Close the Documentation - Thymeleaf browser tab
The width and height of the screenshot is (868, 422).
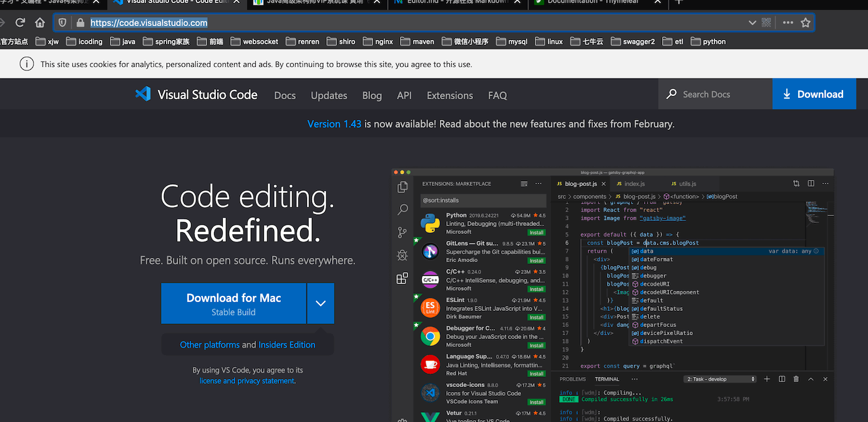point(658,2)
